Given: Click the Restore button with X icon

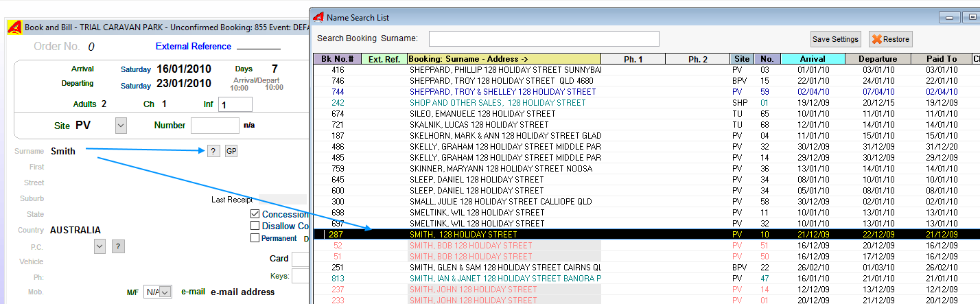Looking at the screenshot, I should pos(890,39).
